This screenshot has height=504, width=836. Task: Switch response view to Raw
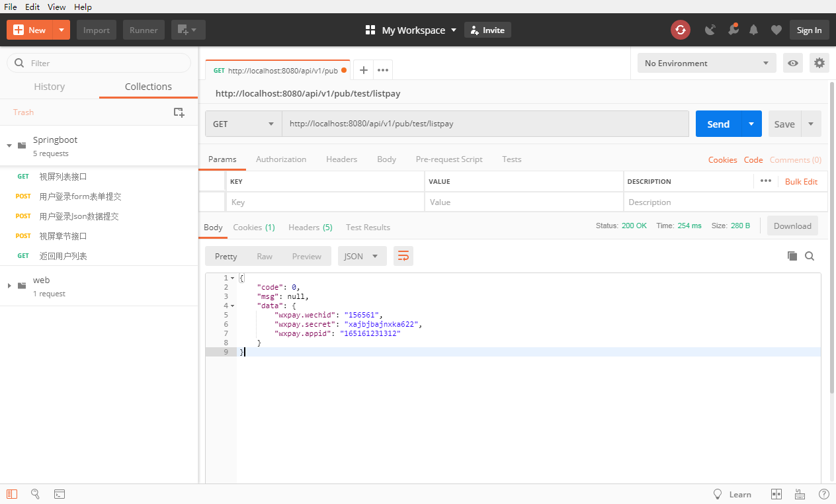click(265, 256)
